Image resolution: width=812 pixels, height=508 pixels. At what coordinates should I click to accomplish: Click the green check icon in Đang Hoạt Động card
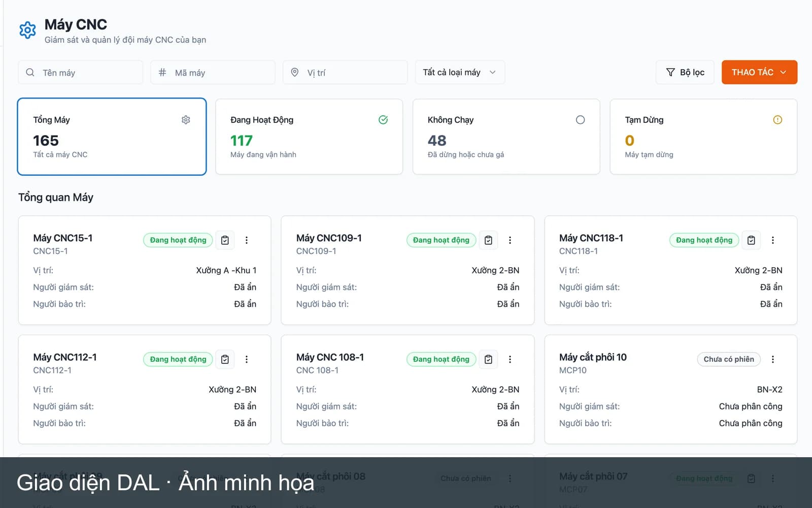[383, 120]
